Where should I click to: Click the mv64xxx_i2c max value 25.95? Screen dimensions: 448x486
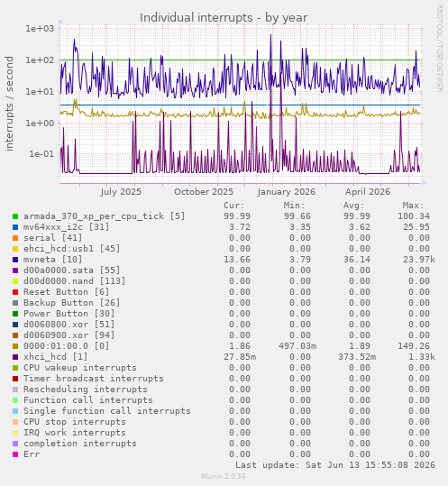click(x=416, y=227)
